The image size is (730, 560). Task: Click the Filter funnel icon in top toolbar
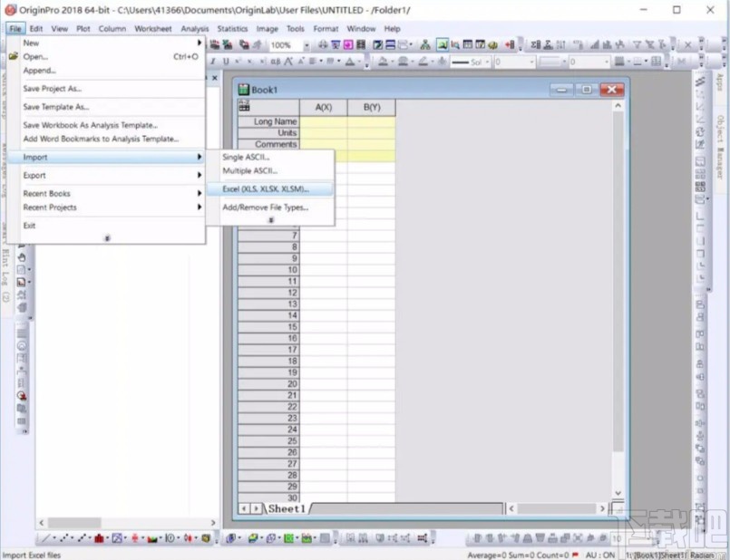tap(637, 44)
